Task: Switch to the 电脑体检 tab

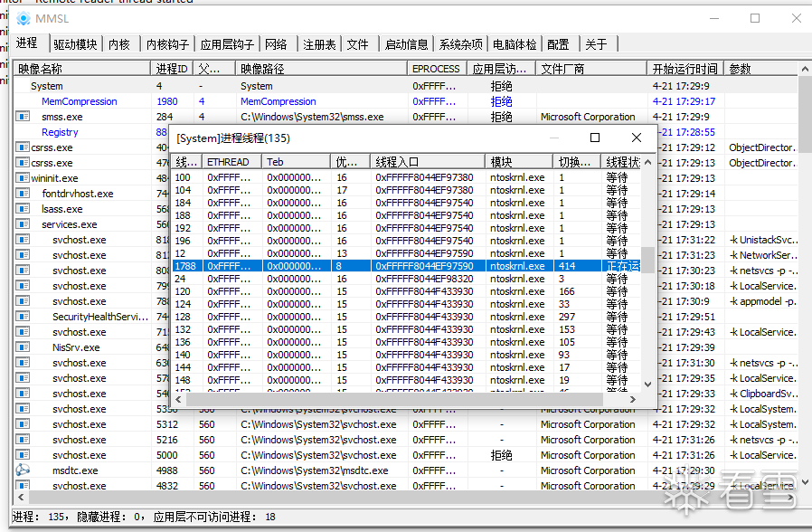Action: (x=515, y=44)
